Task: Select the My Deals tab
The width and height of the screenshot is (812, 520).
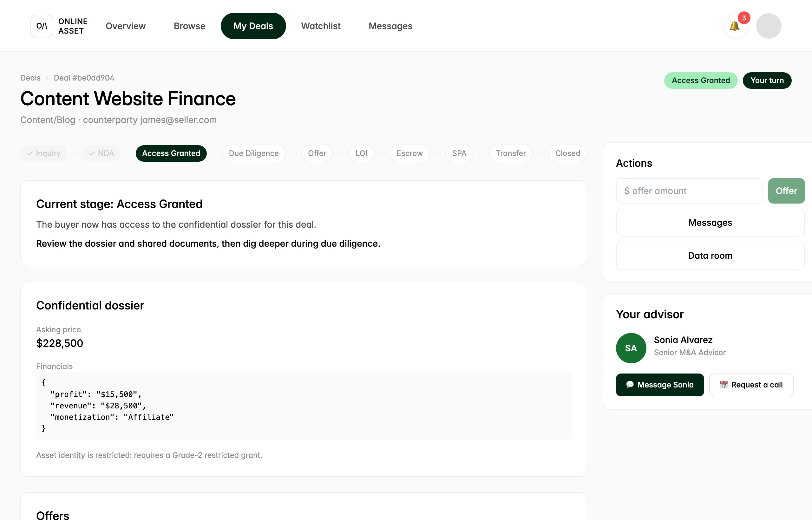Action: click(x=253, y=26)
